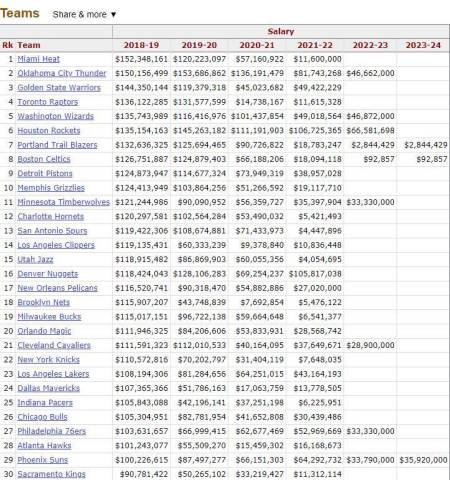The image size is (450, 480).
Task: Open the Toronto Raptors link
Action: click(48, 102)
